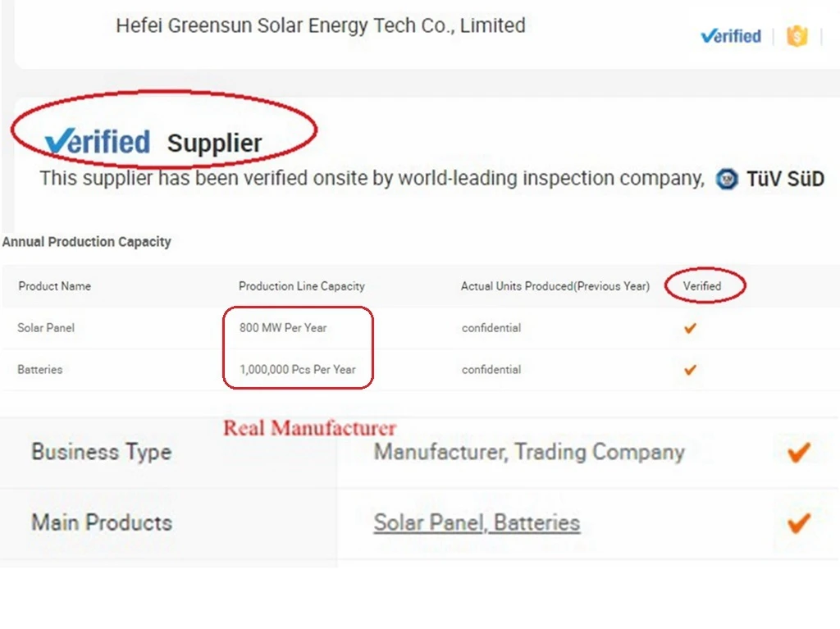Click the gold Trade Assurance shield icon
This screenshot has width=840, height=629.
[x=797, y=36]
